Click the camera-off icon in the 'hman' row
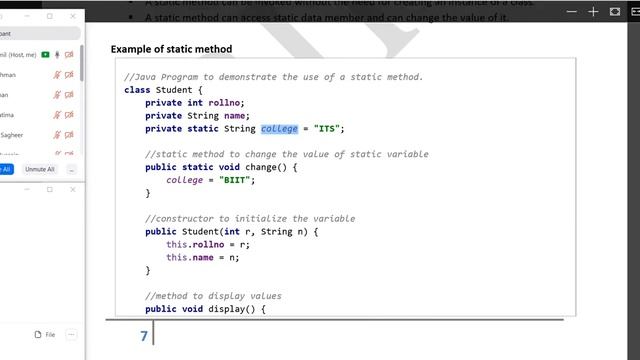 pos(69,75)
